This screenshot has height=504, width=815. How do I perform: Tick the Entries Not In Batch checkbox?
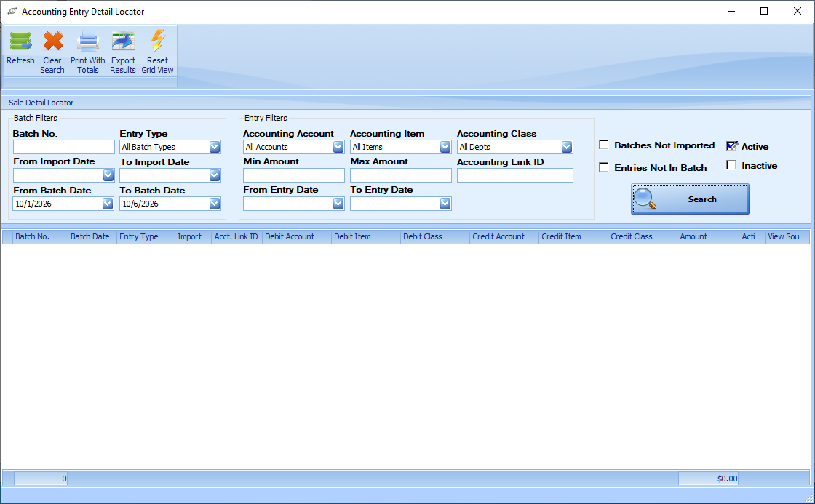tap(603, 167)
